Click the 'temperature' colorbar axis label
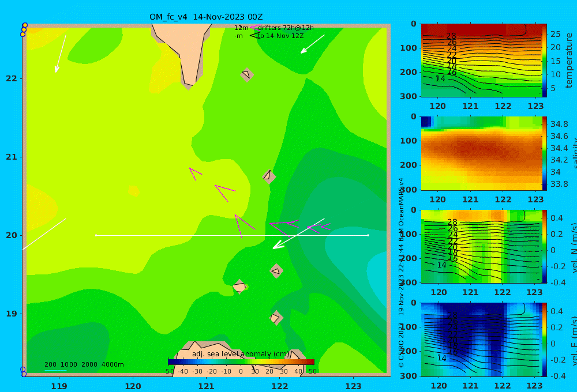577x392 pixels. click(x=569, y=61)
